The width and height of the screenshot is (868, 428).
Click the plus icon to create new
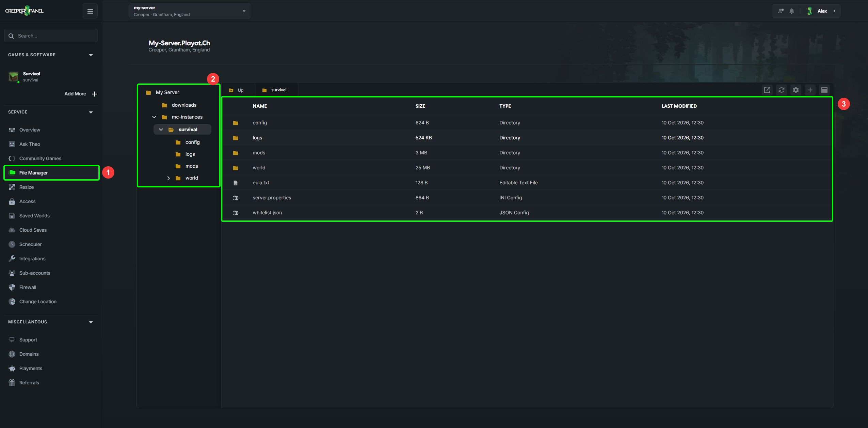pyautogui.click(x=810, y=90)
